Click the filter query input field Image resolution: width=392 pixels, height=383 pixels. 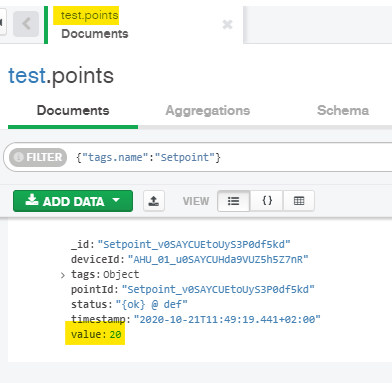coord(230,157)
